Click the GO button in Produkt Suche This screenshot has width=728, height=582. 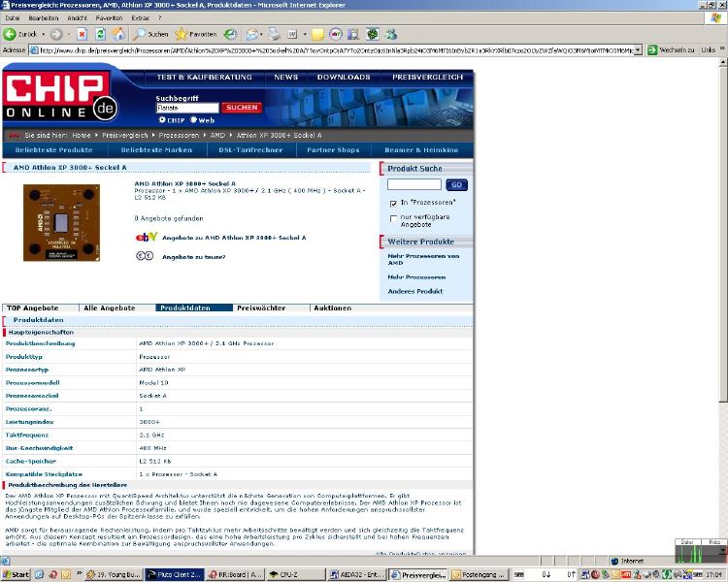pos(456,184)
